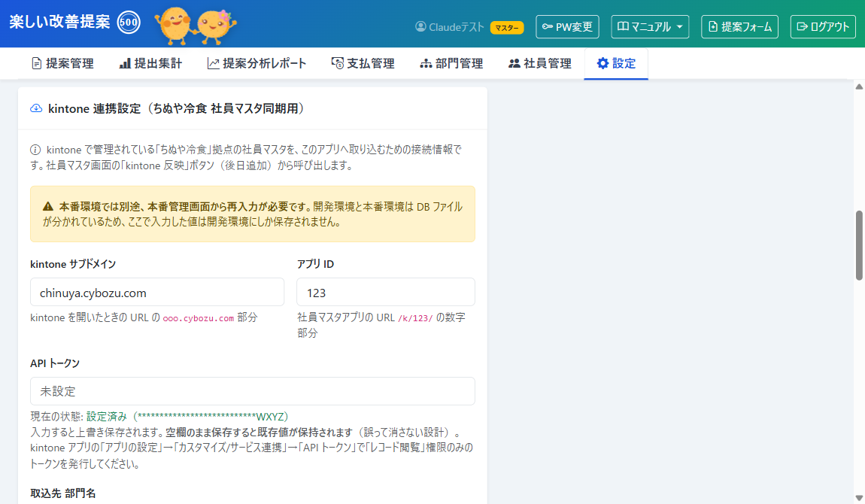Viewport: 865px width, 504px height.
Task: Open the 提案フォーム button
Action: 739,26
